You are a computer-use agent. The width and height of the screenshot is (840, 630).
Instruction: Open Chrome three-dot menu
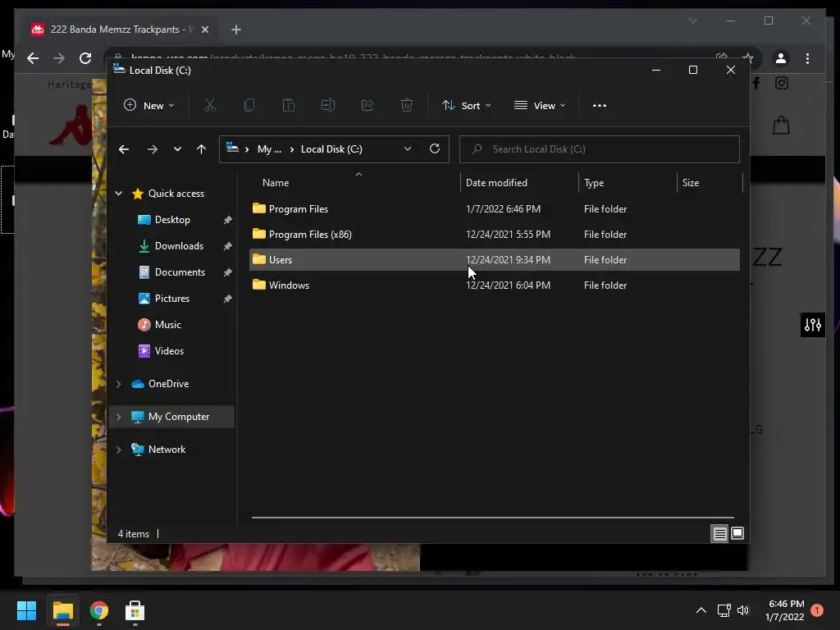807,58
